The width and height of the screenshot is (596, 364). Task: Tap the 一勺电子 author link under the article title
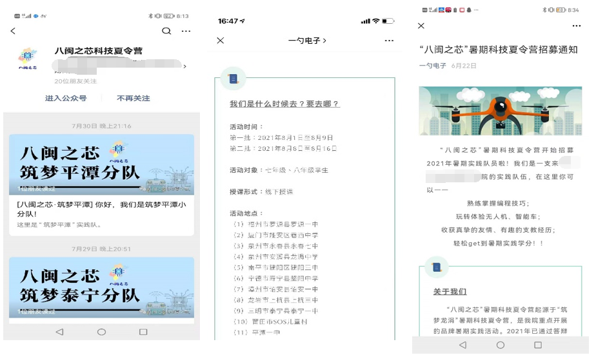[x=432, y=66]
